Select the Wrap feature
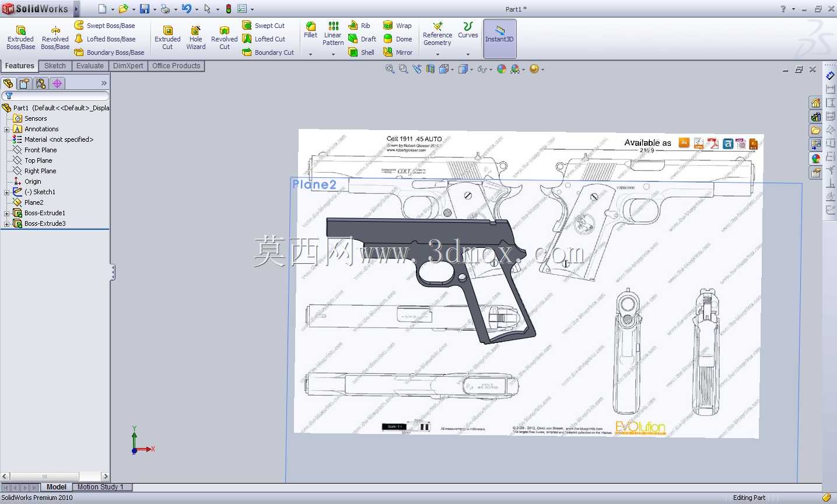The image size is (837, 504). pos(397,26)
